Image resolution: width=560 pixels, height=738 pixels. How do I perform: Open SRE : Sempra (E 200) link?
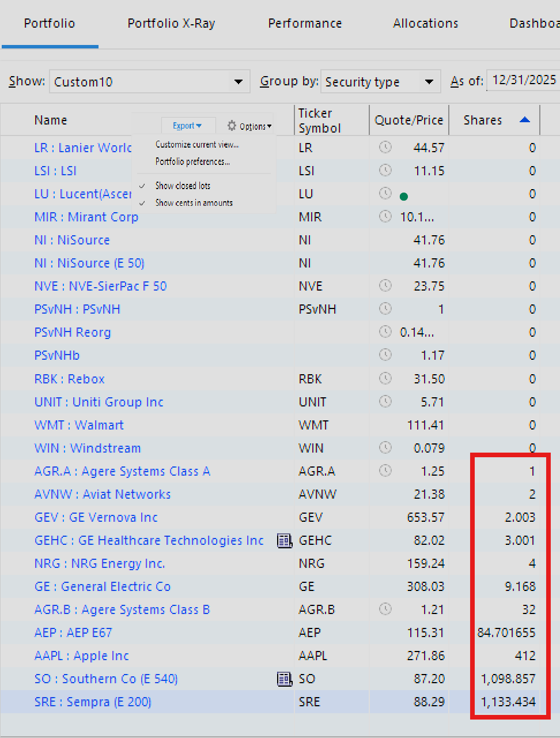[x=93, y=702]
